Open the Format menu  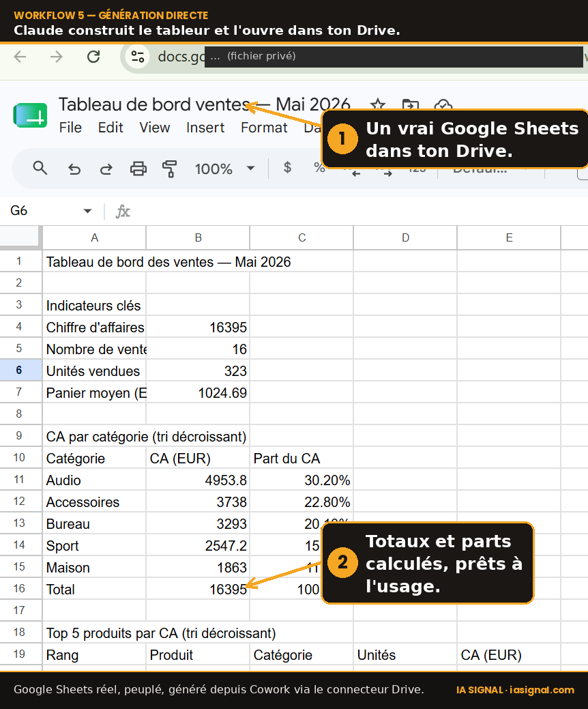(264, 128)
